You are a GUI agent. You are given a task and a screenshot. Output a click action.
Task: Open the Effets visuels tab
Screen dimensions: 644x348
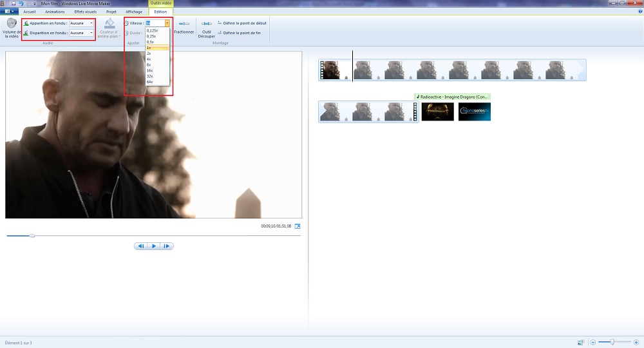coord(86,12)
